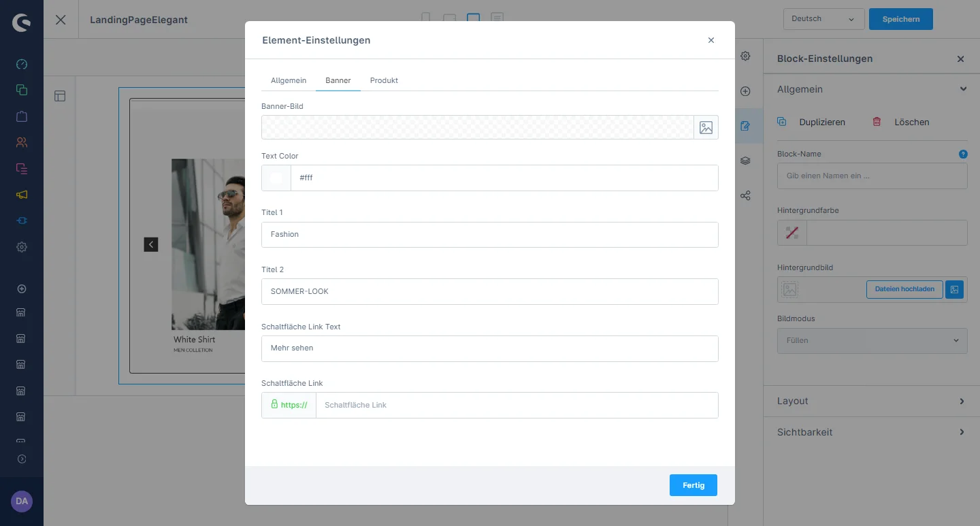This screenshot has width=980, height=526.
Task: Open the layers navigator icon
Action: click(745, 161)
